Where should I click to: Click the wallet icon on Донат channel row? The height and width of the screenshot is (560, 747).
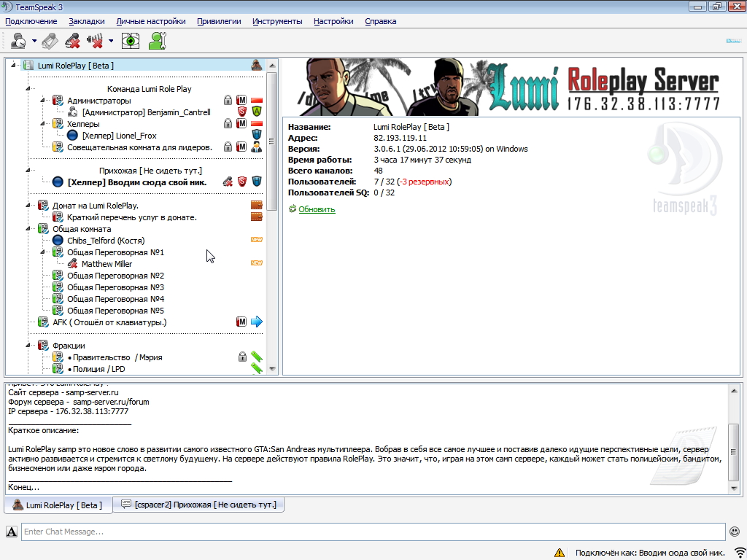click(257, 205)
